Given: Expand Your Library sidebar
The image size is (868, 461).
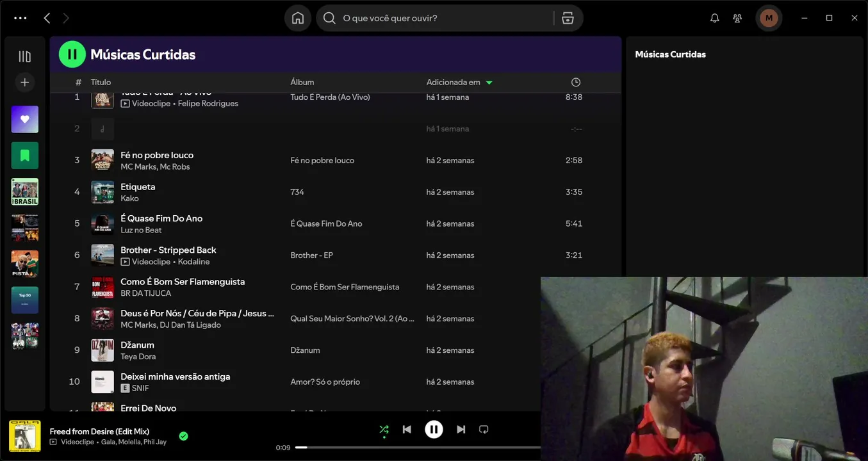Looking at the screenshot, I should tap(25, 56).
